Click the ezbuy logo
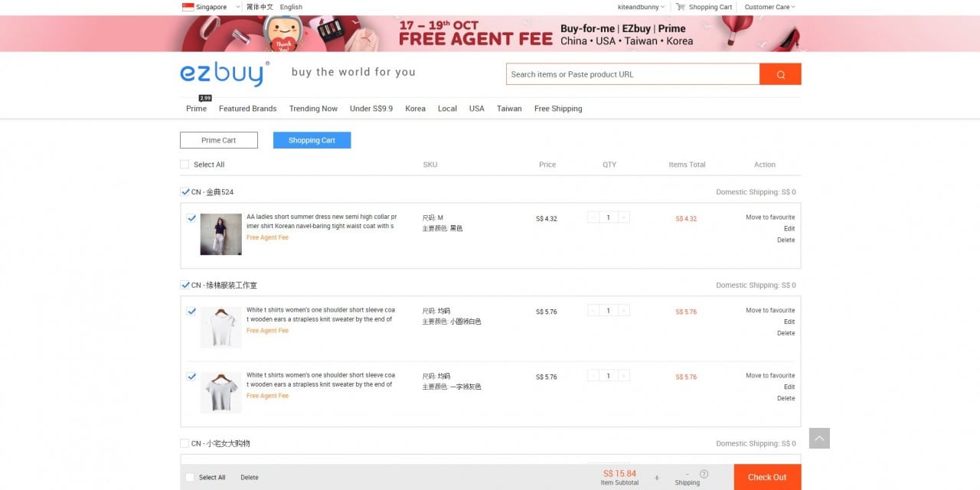The width and height of the screenshot is (980, 490). click(224, 73)
